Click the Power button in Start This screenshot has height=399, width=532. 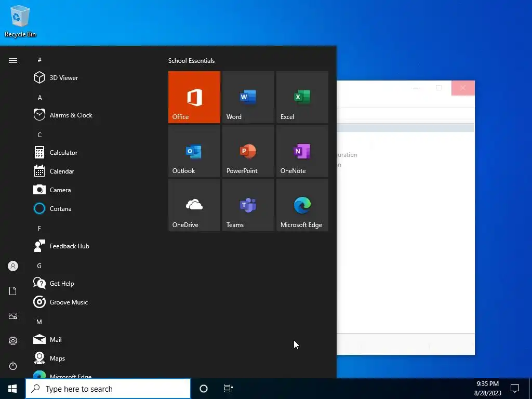(x=13, y=366)
